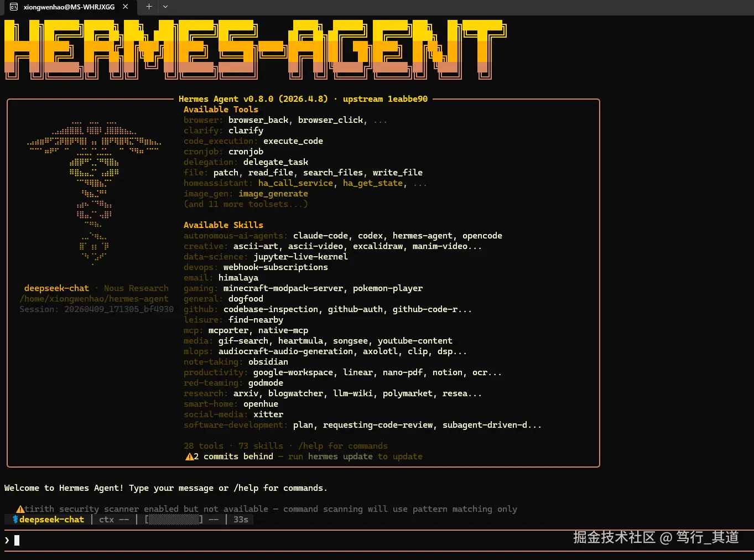Open the new tab profile dropdown
The image size is (754, 560).
click(x=165, y=7)
